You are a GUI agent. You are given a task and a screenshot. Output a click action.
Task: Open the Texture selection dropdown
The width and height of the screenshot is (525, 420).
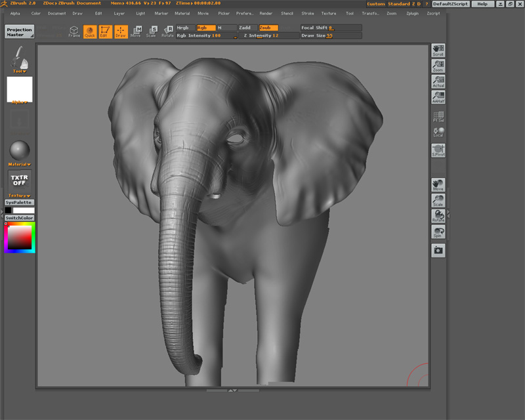coord(20,196)
